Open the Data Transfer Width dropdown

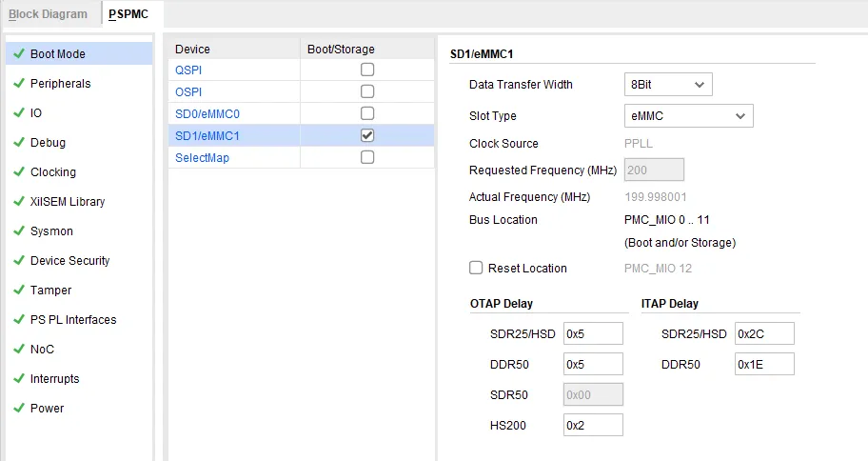click(668, 85)
